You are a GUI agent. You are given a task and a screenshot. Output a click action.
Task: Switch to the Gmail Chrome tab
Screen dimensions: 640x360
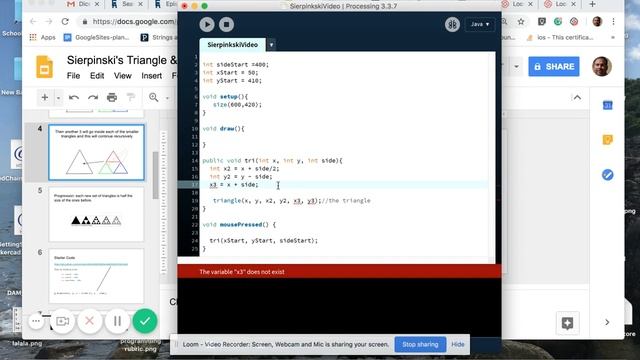pos(83,4)
